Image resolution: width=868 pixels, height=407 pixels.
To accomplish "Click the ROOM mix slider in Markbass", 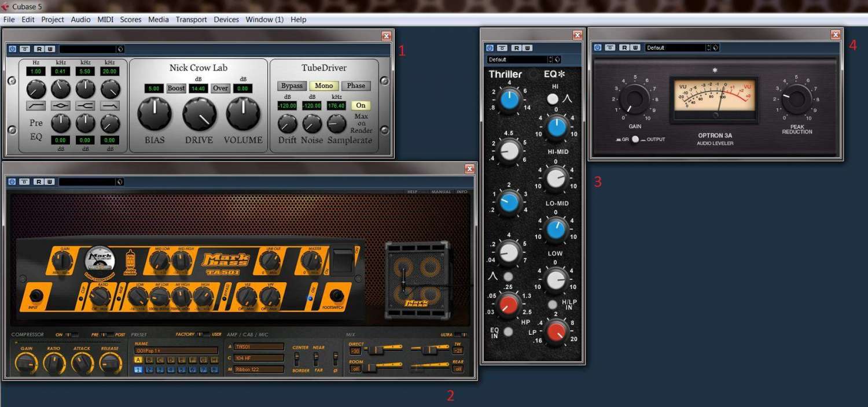I will pyautogui.click(x=383, y=366).
